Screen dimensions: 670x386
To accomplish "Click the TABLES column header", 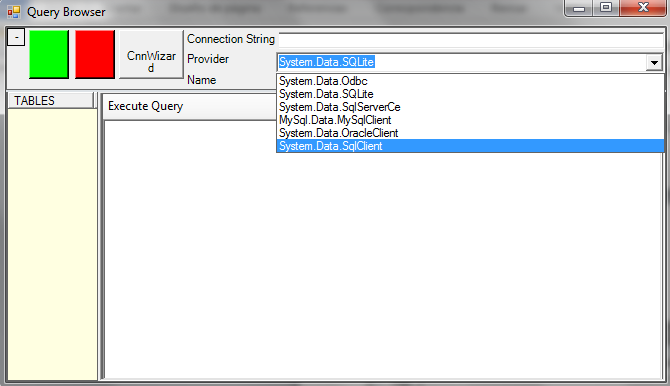I will pyautogui.click(x=51, y=100).
